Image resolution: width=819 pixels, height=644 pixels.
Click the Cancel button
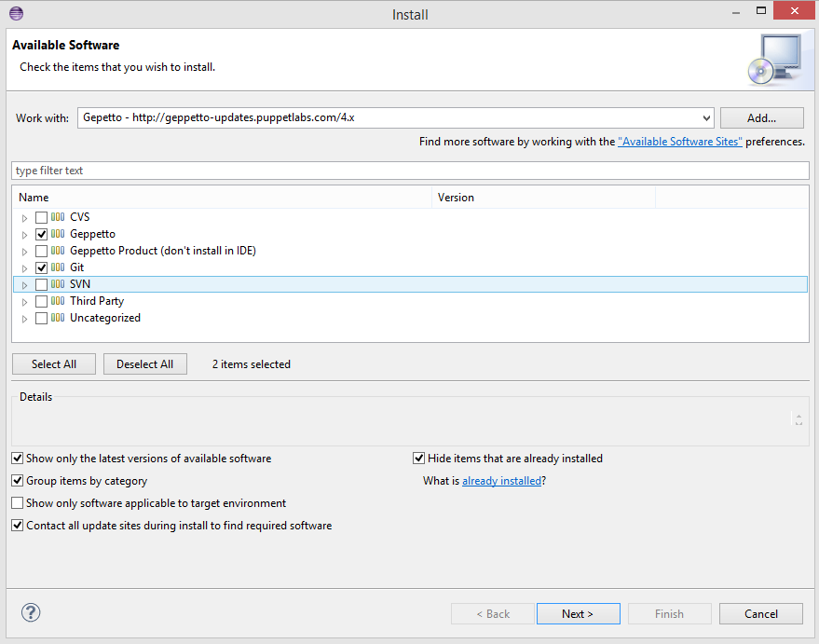(x=760, y=613)
